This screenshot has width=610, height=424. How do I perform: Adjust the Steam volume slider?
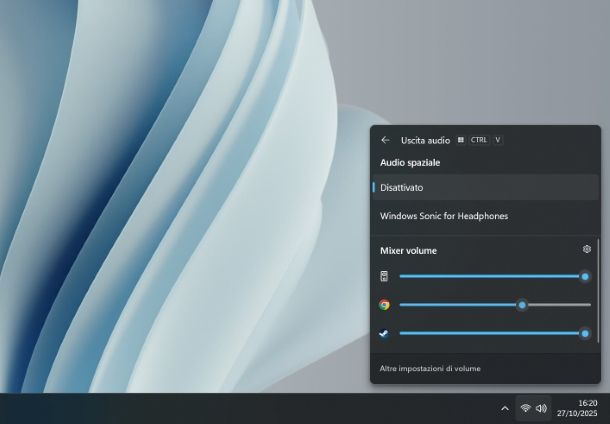495,333
